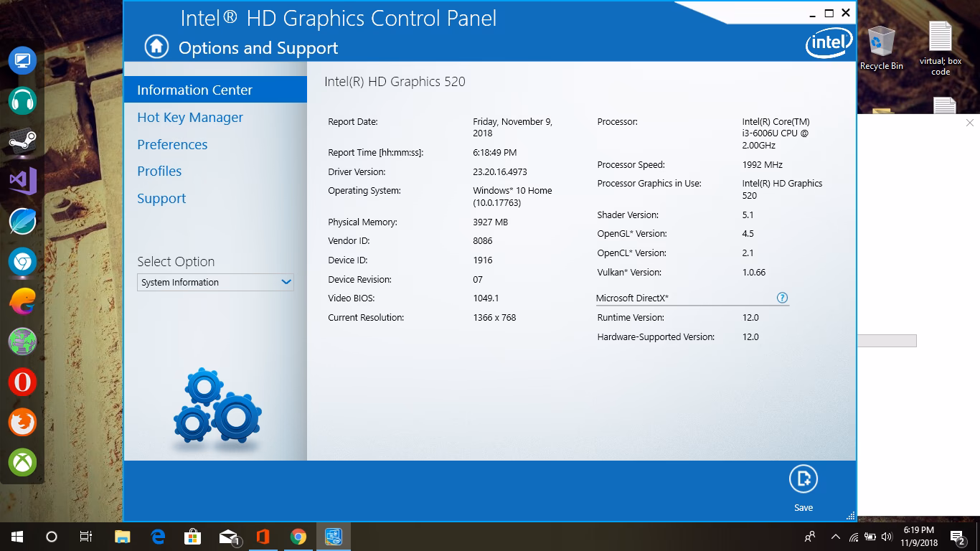Show hidden icons in the system tray

(x=834, y=536)
